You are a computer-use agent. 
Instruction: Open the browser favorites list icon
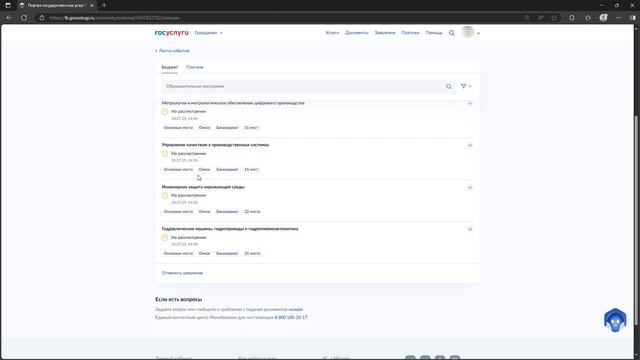588,18
